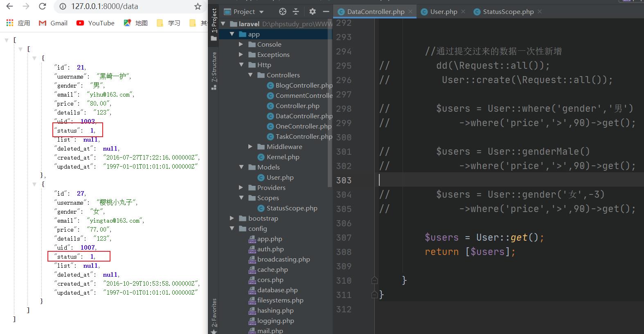Collapse the config folder
This screenshot has height=334, width=644.
(x=232, y=228)
